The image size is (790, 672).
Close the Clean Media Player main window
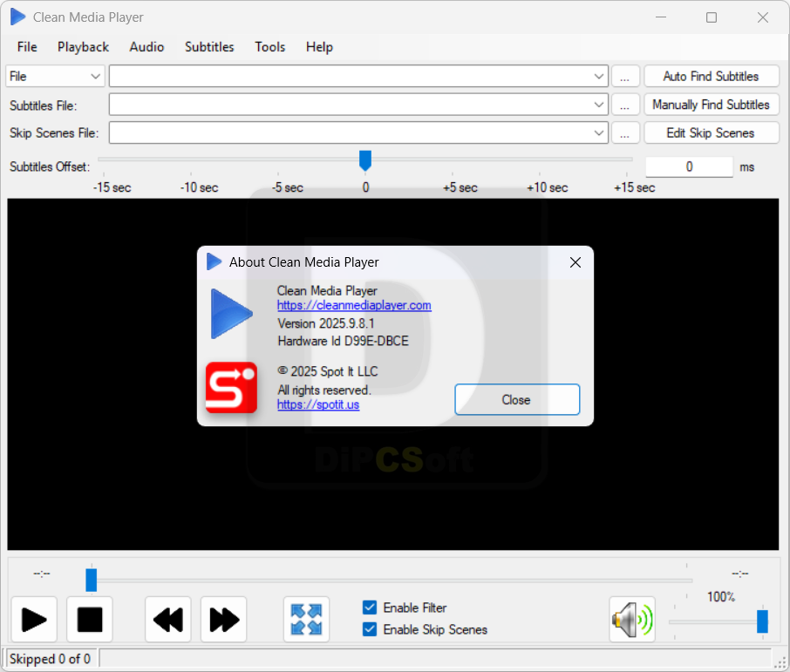pos(763,17)
